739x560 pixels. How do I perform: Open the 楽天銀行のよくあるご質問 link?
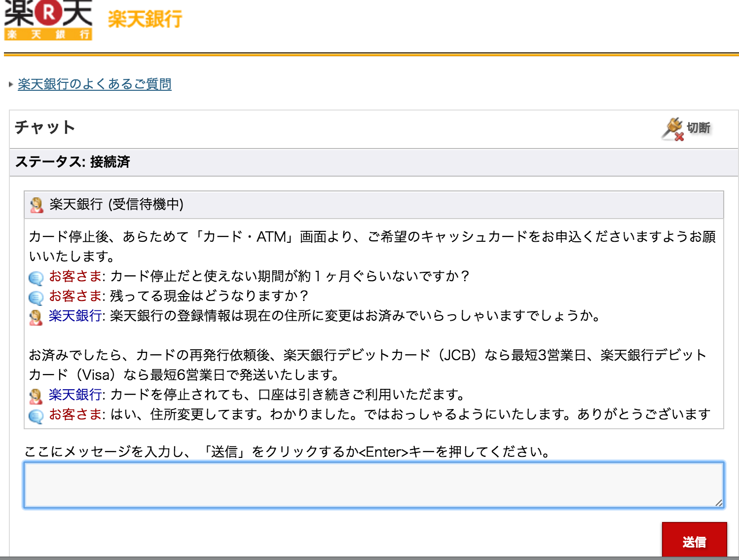click(x=94, y=84)
